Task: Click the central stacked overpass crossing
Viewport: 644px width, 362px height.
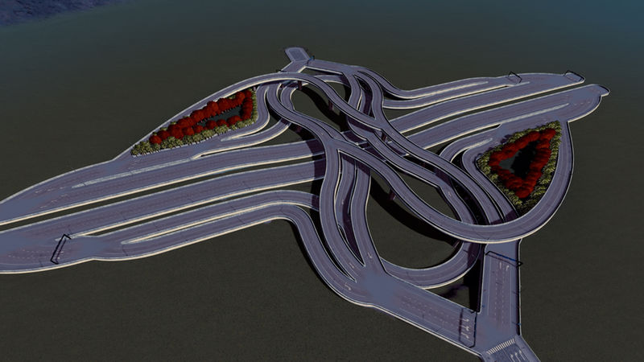Action: coord(354,122)
